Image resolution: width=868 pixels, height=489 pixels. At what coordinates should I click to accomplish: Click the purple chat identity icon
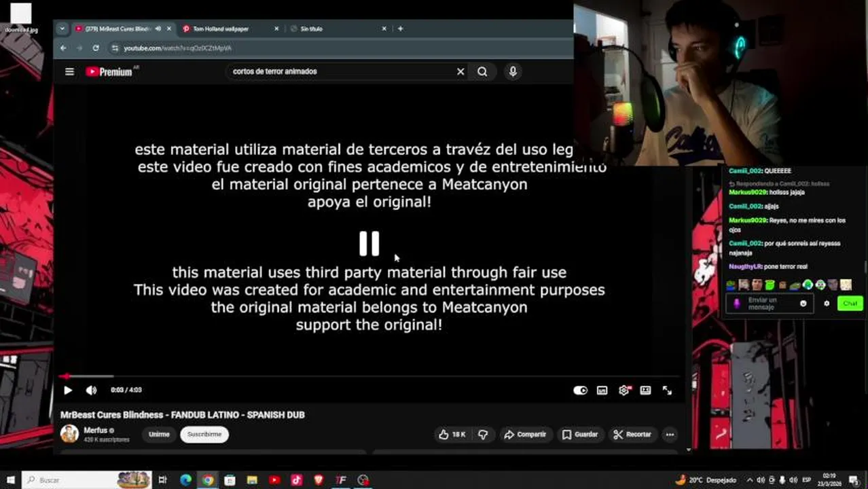736,304
